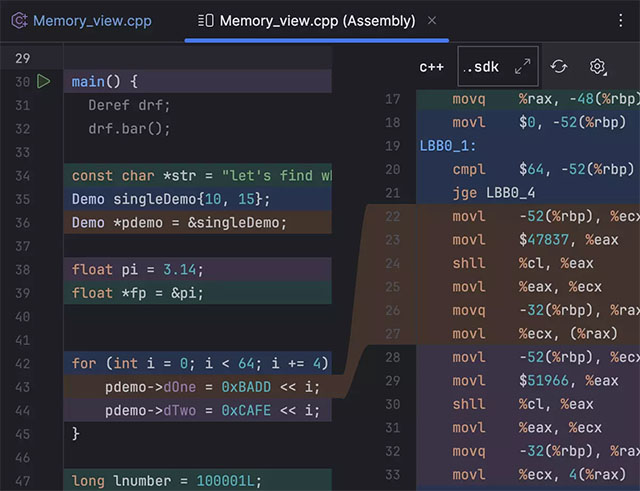Switch to the Memory_view.cpp tab
The height and width of the screenshot is (491, 640).
[92, 20]
